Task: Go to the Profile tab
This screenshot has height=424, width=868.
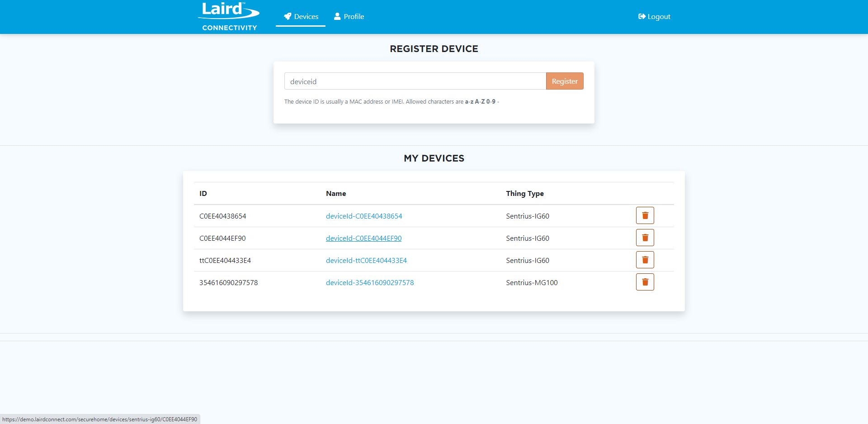Action: click(349, 17)
